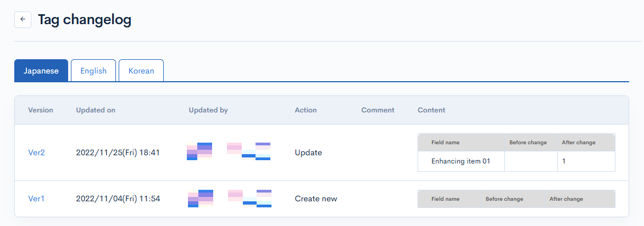
Task: Click the Ver2 row blurred updater name
Action: pyautogui.click(x=229, y=151)
